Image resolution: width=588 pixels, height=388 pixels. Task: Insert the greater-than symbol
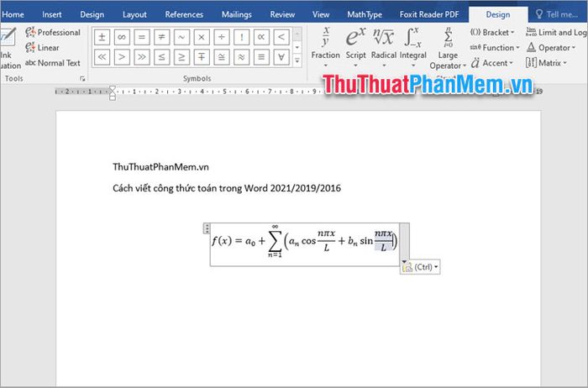point(122,57)
